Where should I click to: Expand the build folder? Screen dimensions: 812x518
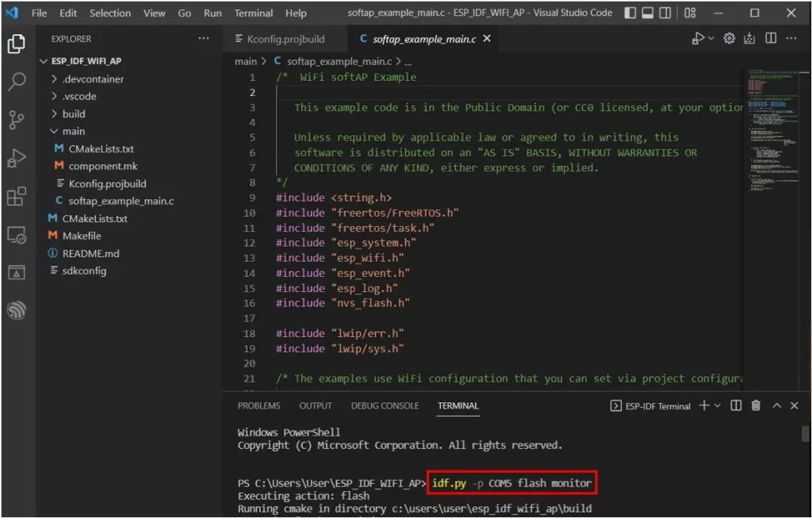(x=129, y=113)
